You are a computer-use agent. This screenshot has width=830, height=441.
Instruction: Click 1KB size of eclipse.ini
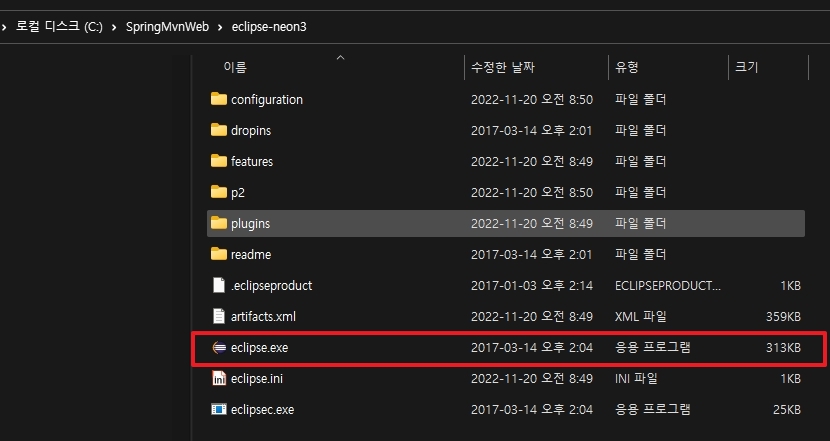[x=790, y=379]
